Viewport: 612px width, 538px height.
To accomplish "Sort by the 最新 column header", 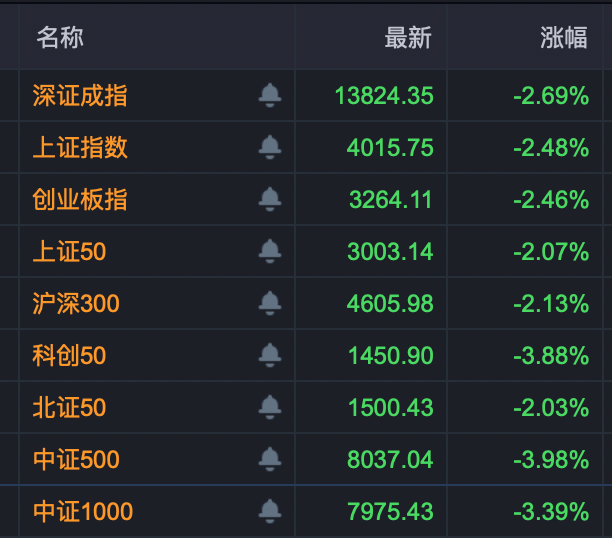I will tap(408, 38).
